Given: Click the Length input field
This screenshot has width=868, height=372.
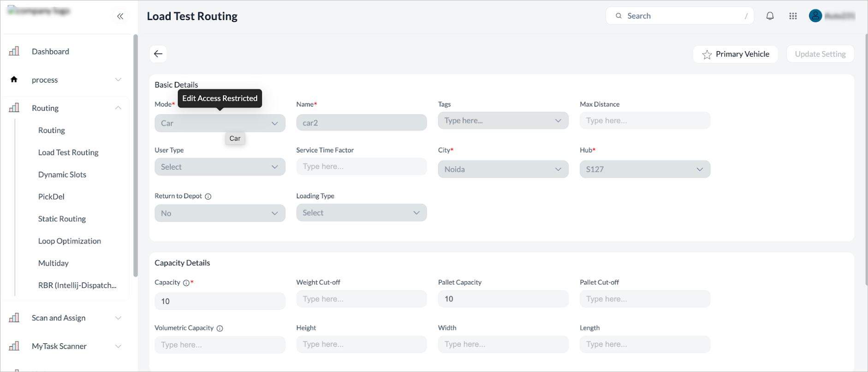Looking at the screenshot, I should coord(645,344).
